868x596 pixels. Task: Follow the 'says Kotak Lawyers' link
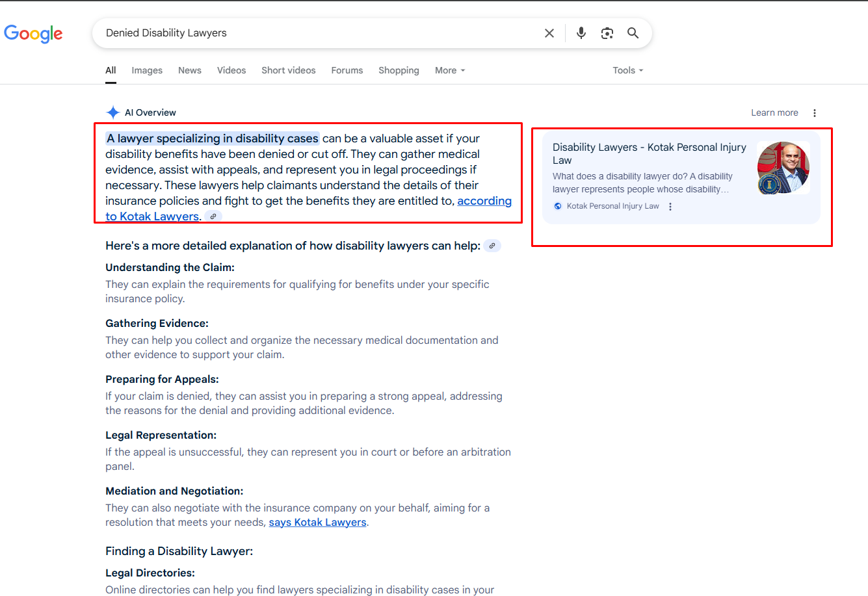tap(317, 523)
